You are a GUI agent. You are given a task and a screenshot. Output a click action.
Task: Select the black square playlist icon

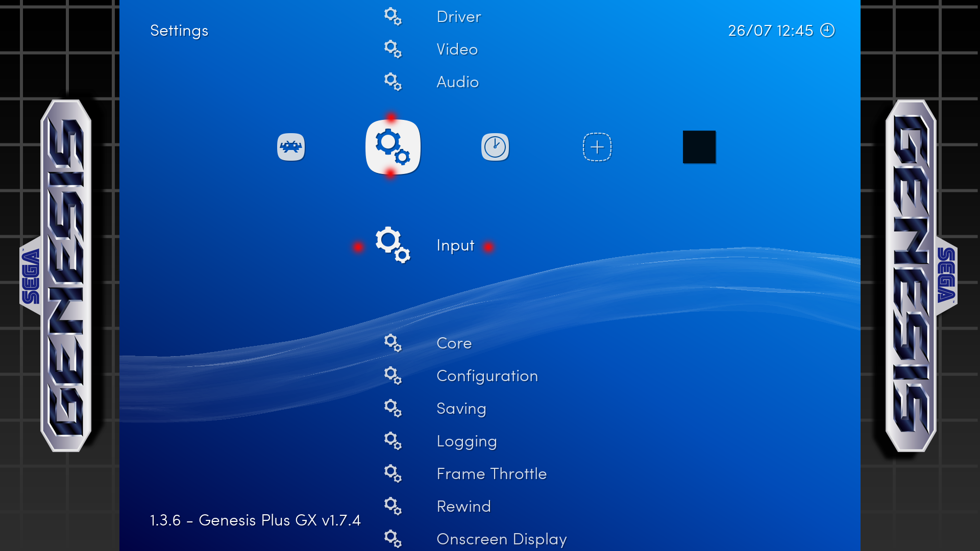(x=699, y=147)
